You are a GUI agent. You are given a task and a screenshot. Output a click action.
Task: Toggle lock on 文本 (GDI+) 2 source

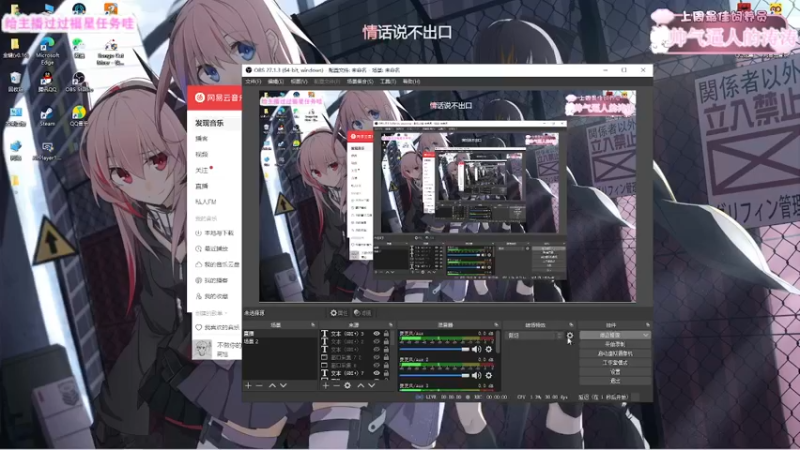[x=386, y=341]
